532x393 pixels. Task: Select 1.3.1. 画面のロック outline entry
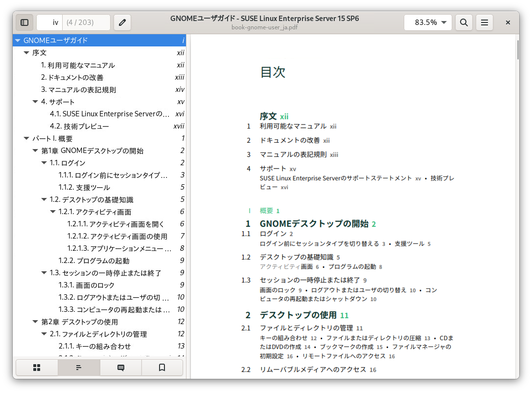tap(86, 285)
